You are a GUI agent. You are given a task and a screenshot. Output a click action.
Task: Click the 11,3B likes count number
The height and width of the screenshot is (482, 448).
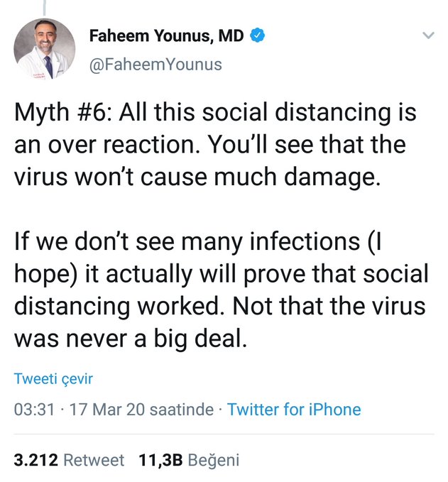[x=159, y=460]
